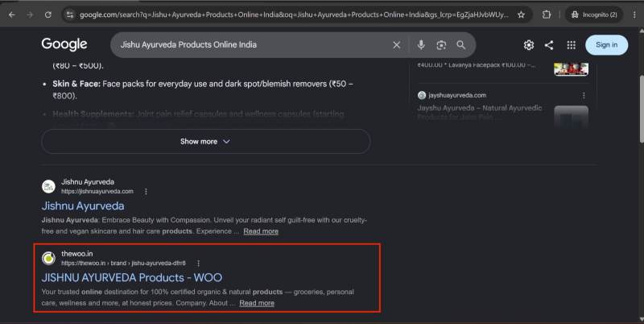Open jayshuayurveda.com source link

tap(457, 95)
